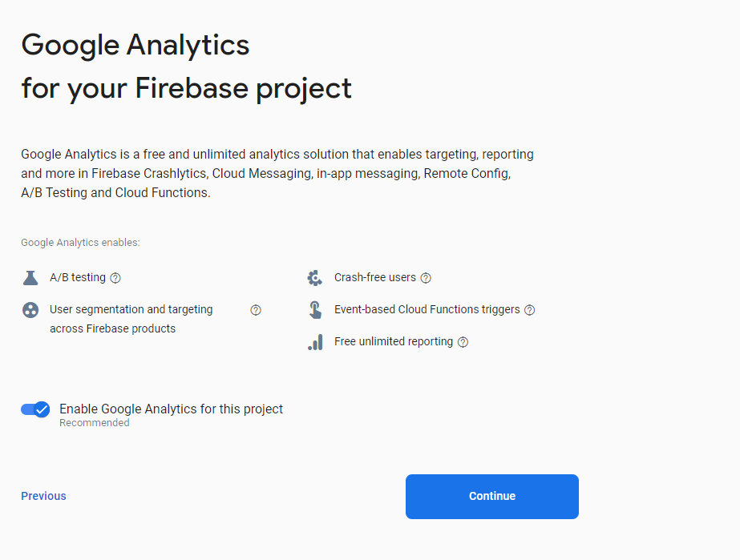The image size is (740, 560).
Task: Click the Continue button
Action: click(491, 497)
